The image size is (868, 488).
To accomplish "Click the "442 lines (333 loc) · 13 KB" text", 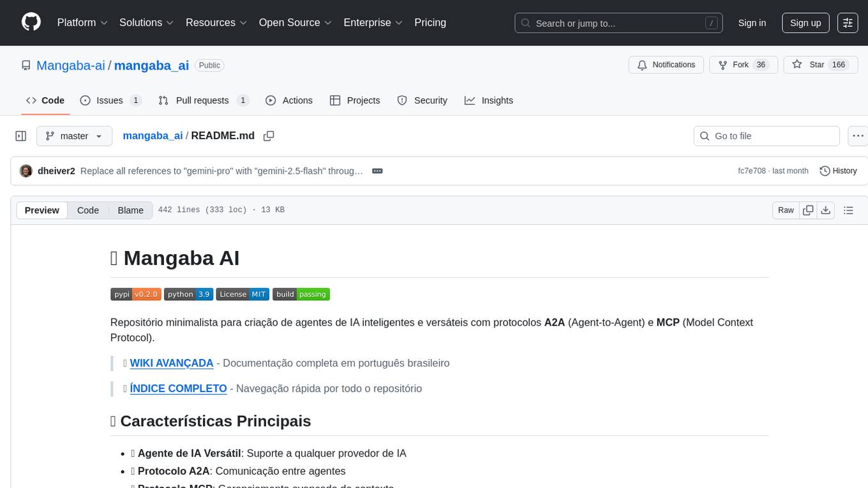I will (221, 210).
